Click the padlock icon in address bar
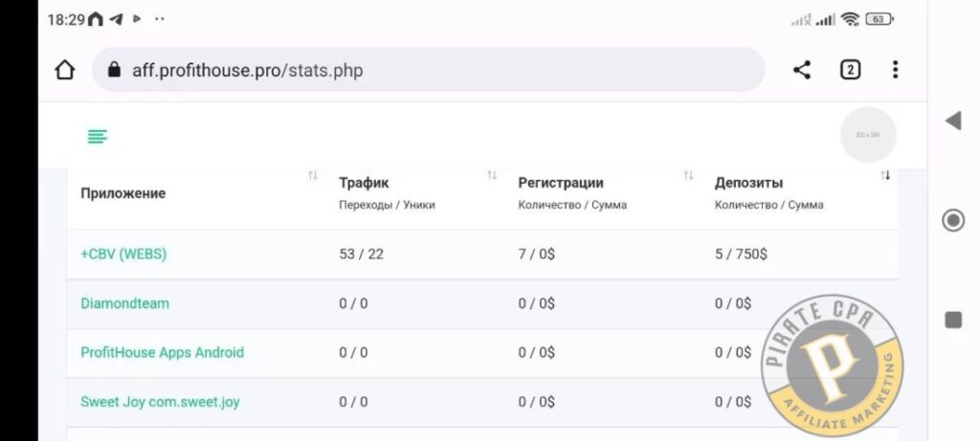 pos(114,69)
